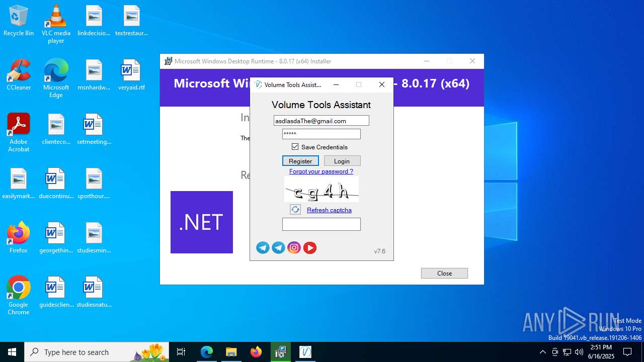The image size is (644, 362).
Task: Select the veryaid.rtf document
Action: pyautogui.click(x=131, y=75)
